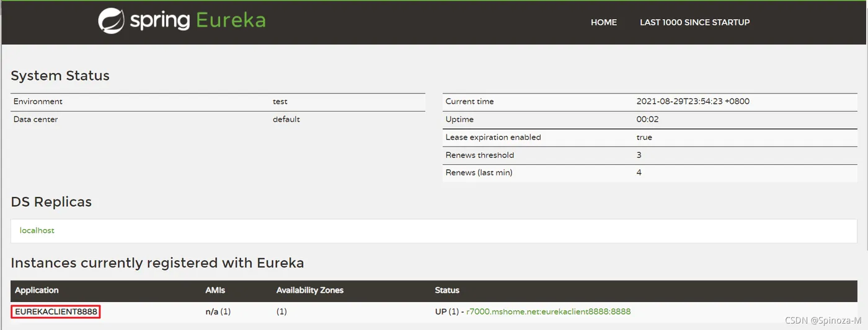The height and width of the screenshot is (330, 868).
Task: Select the lease expiration value true
Action: (644, 137)
